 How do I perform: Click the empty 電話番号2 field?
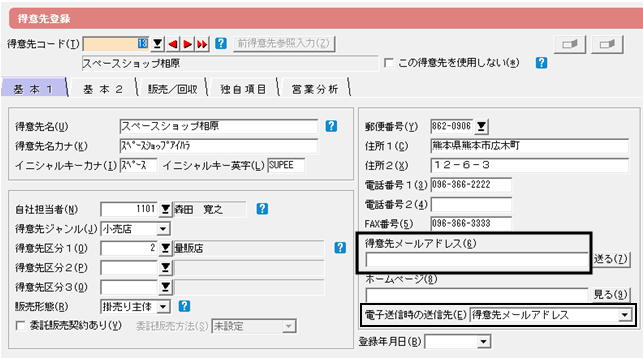pos(471,204)
